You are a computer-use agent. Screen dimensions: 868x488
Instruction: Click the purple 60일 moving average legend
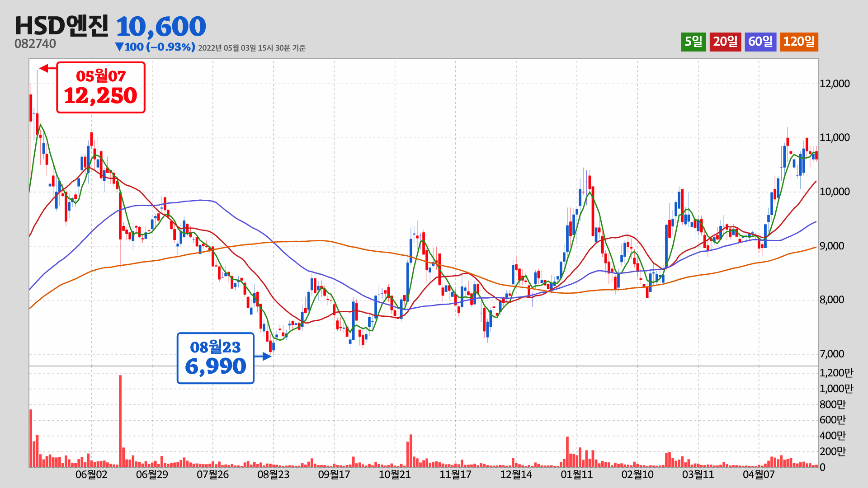point(760,42)
